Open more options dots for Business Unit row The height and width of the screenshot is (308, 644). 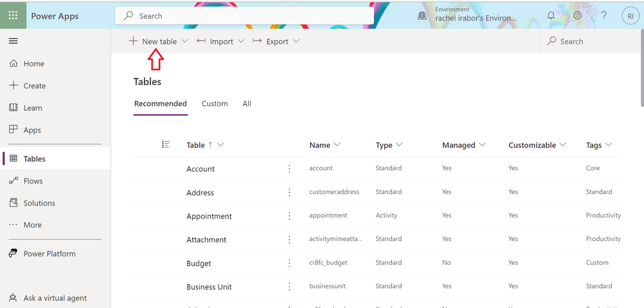tap(289, 287)
